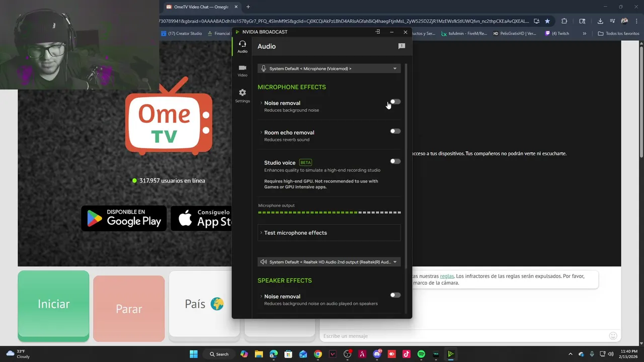
Task: Expand Test microphone effects
Action: [x=329, y=233]
